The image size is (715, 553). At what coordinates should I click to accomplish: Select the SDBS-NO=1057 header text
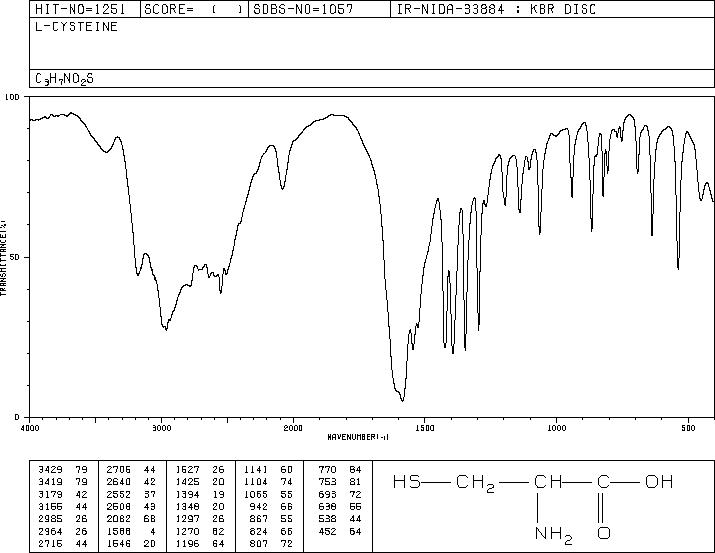pyautogui.click(x=303, y=9)
